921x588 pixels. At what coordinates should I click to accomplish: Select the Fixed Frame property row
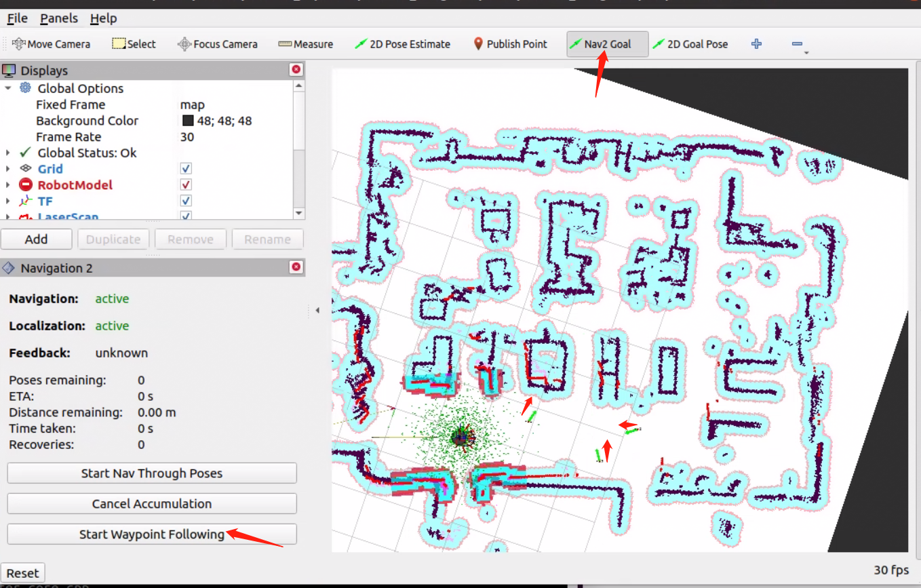point(147,104)
